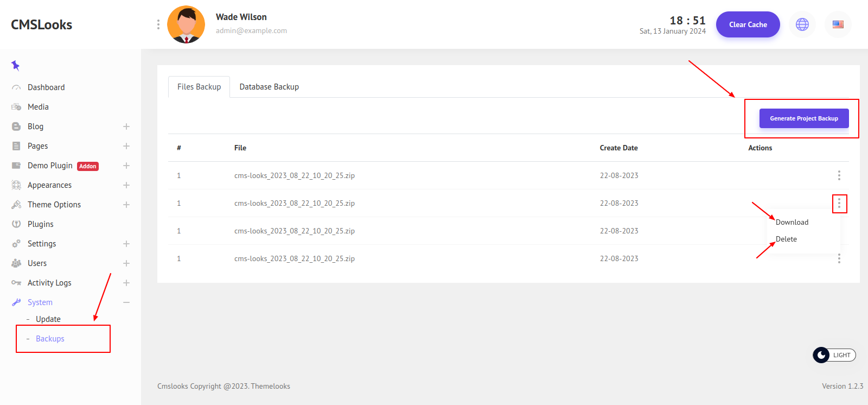Screen dimensions: 868x405
Task: Select Delete from the actions menu
Action: click(x=786, y=239)
